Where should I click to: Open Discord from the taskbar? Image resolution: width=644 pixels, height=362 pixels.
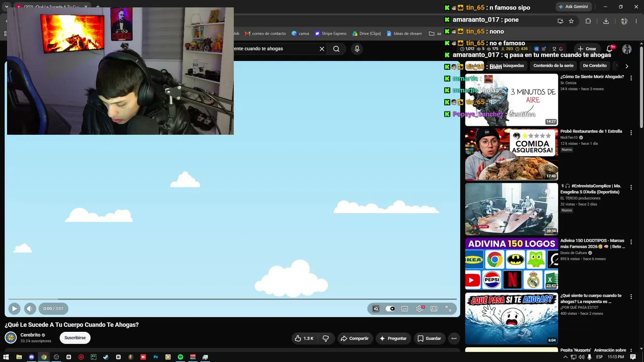point(32,357)
